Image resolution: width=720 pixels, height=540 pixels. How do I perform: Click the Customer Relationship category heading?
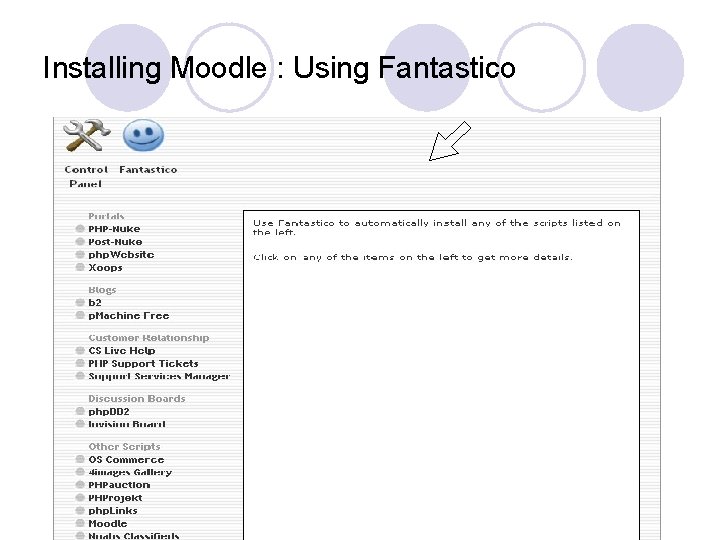point(148,338)
